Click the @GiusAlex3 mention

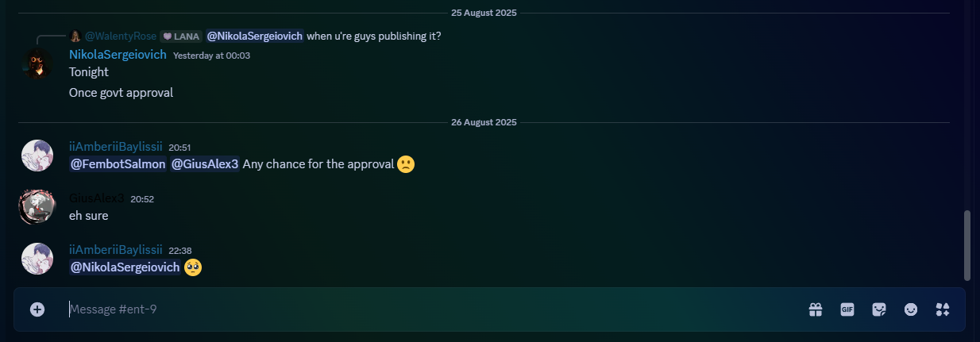[205, 164]
